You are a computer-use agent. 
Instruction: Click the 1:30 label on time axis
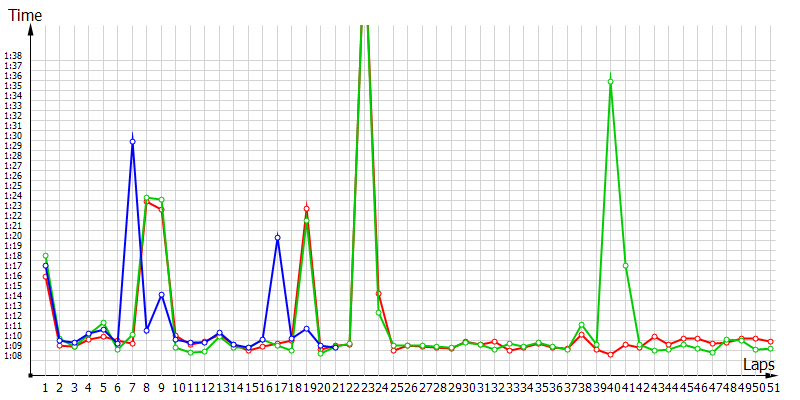tap(13, 136)
